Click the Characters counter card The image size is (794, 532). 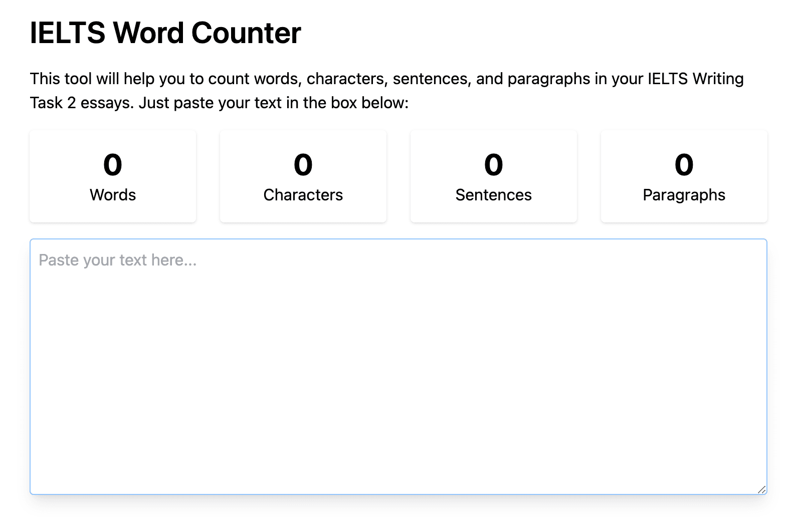[303, 176]
